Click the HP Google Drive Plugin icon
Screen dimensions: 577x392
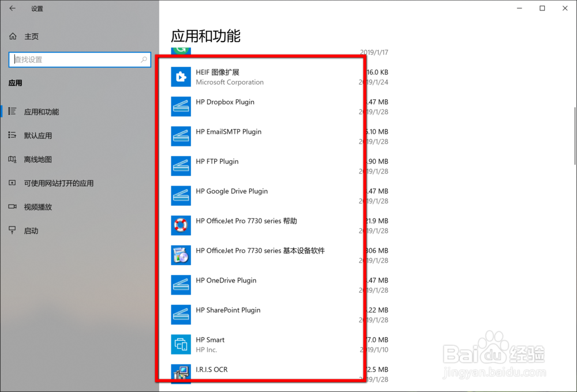181,196
